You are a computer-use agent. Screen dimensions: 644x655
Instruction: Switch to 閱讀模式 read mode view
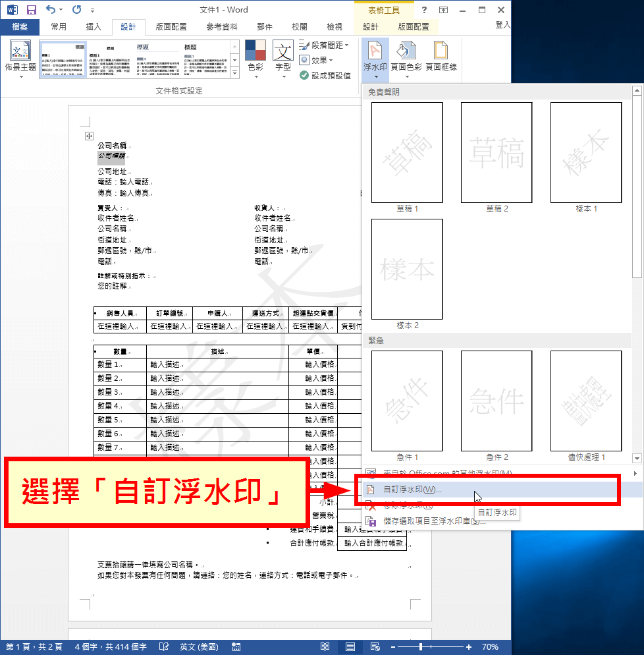point(325,646)
